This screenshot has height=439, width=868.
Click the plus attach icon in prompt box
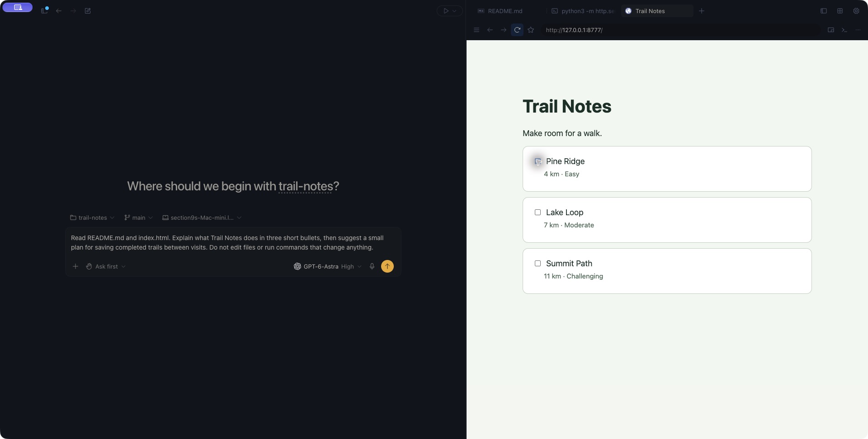[75, 266]
